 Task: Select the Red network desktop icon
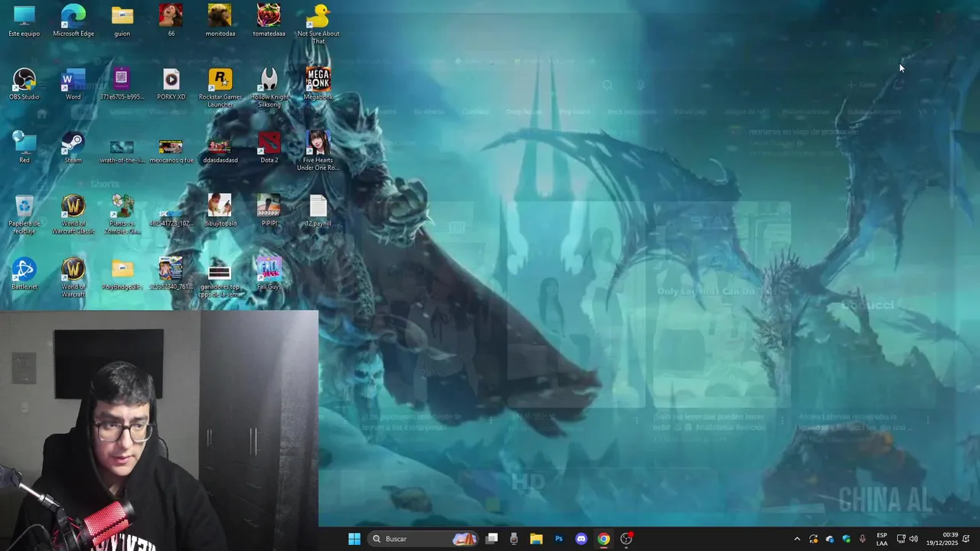pos(24,147)
